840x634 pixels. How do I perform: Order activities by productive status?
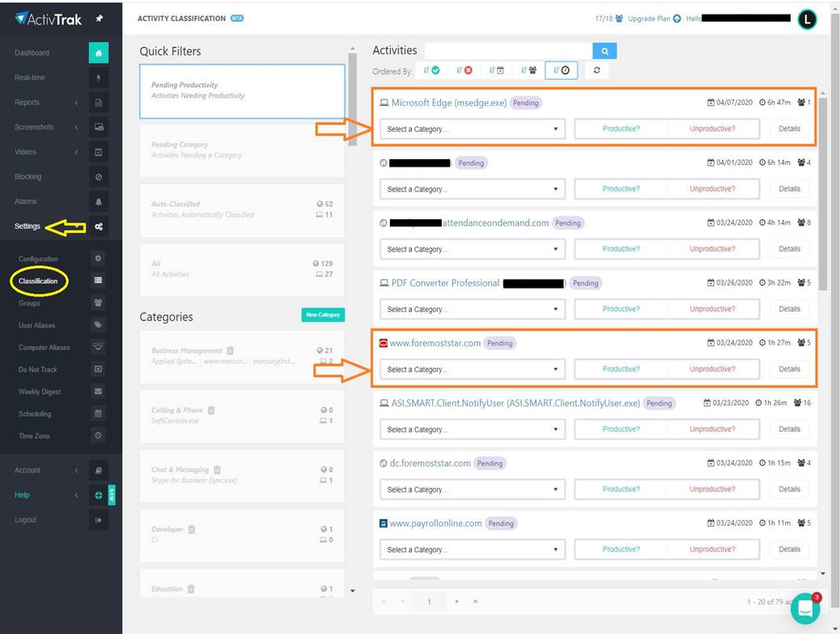coord(432,70)
